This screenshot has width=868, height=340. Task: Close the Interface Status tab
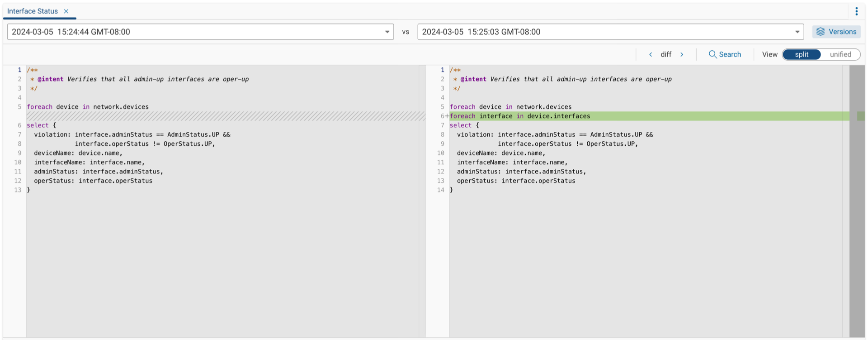pyautogui.click(x=66, y=11)
